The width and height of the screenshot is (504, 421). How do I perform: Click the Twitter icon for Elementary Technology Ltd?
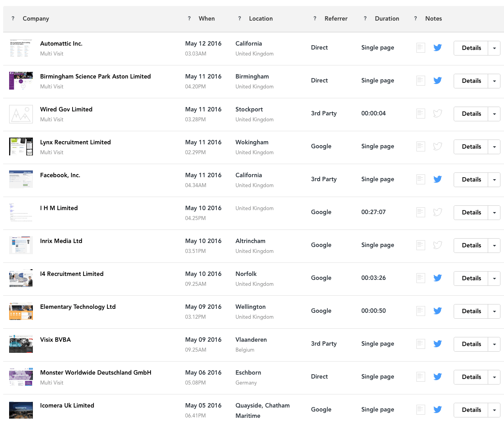coord(437,311)
